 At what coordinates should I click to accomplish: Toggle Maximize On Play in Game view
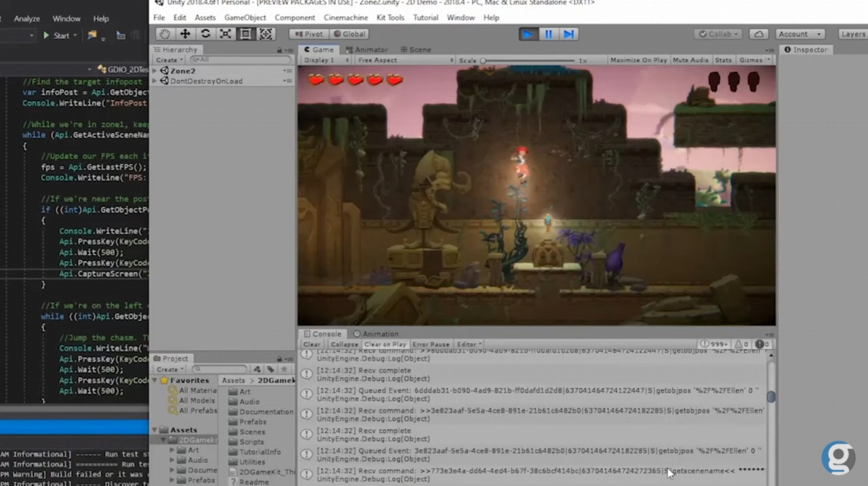[639, 60]
